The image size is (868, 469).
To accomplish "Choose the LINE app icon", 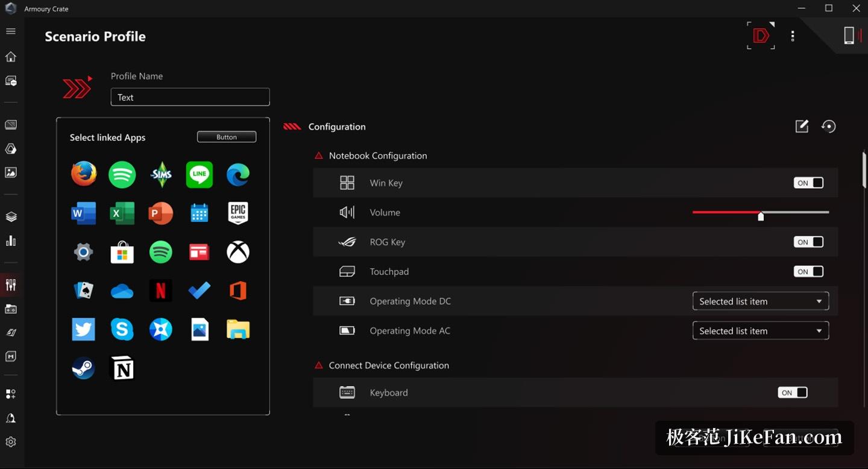I will [199, 175].
